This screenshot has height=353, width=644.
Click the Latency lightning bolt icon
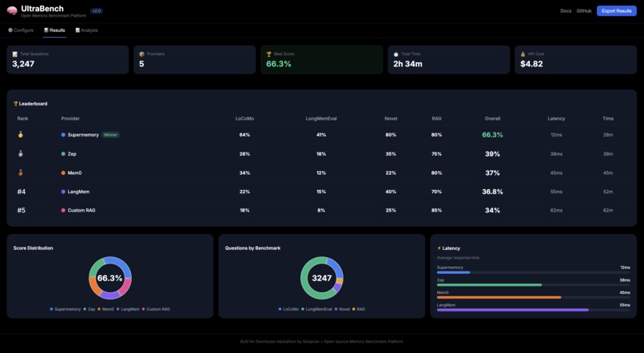coord(439,248)
